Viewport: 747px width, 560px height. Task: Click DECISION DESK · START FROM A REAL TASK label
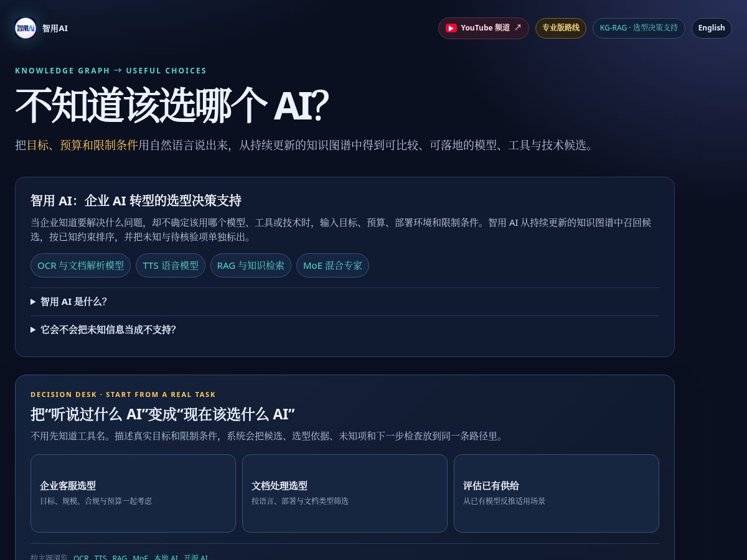pyautogui.click(x=123, y=394)
